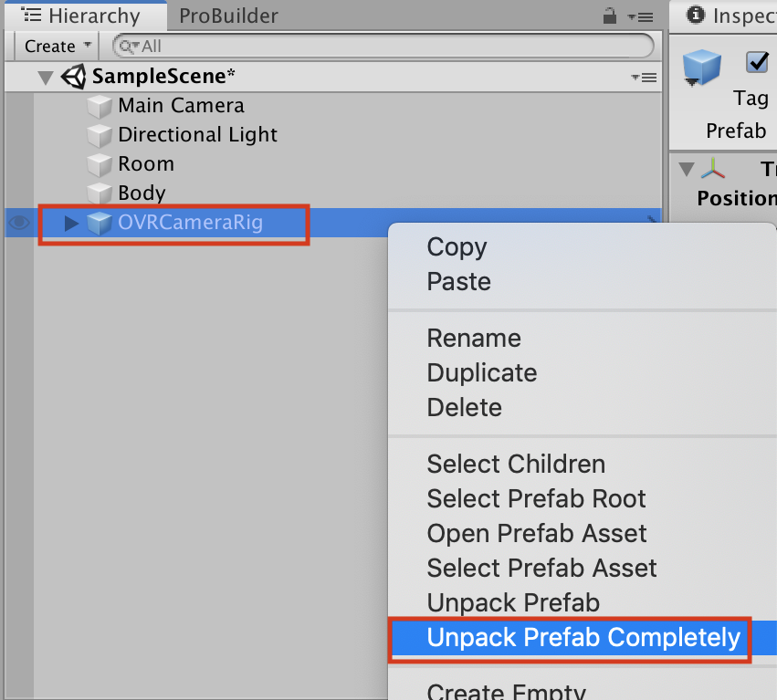Toggle visibility eye for OVRCameraRig
Viewport: 777px width, 700px height.
[19, 223]
